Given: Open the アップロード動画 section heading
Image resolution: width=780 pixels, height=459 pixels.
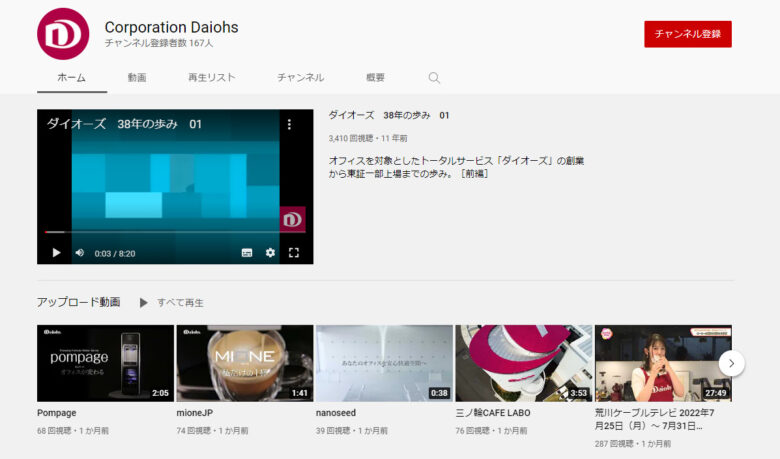Looking at the screenshot, I should point(79,302).
